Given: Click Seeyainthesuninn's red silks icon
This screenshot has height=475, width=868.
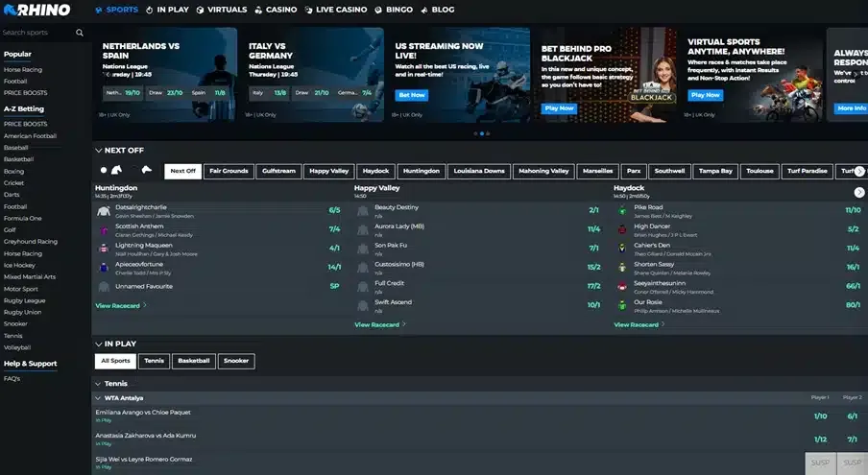Looking at the screenshot, I should coord(622,286).
